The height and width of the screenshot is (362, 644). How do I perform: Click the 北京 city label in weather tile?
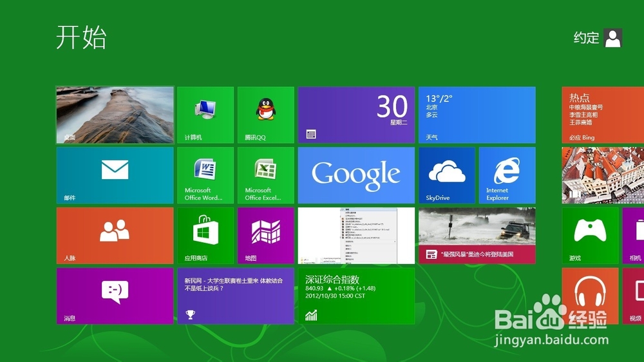pyautogui.click(x=431, y=107)
